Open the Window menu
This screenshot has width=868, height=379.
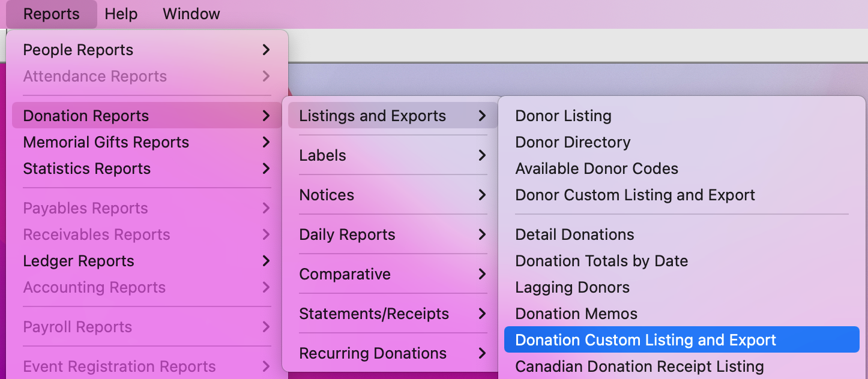[x=191, y=14]
